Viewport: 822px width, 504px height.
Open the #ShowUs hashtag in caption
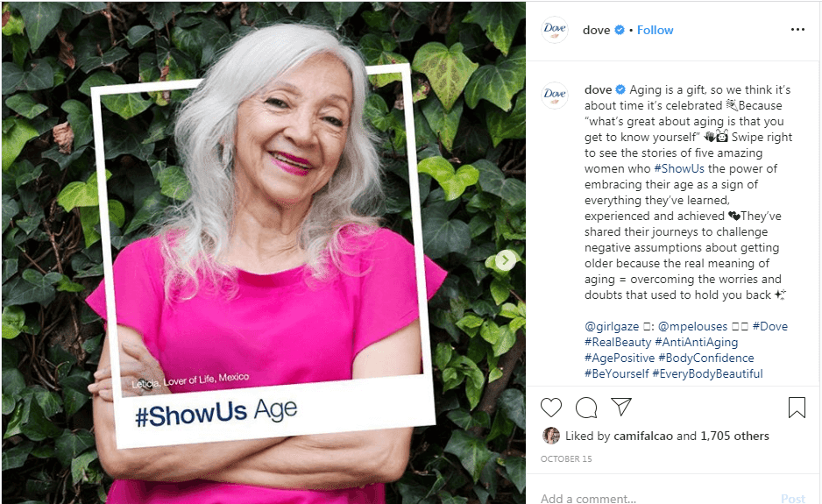pos(679,169)
